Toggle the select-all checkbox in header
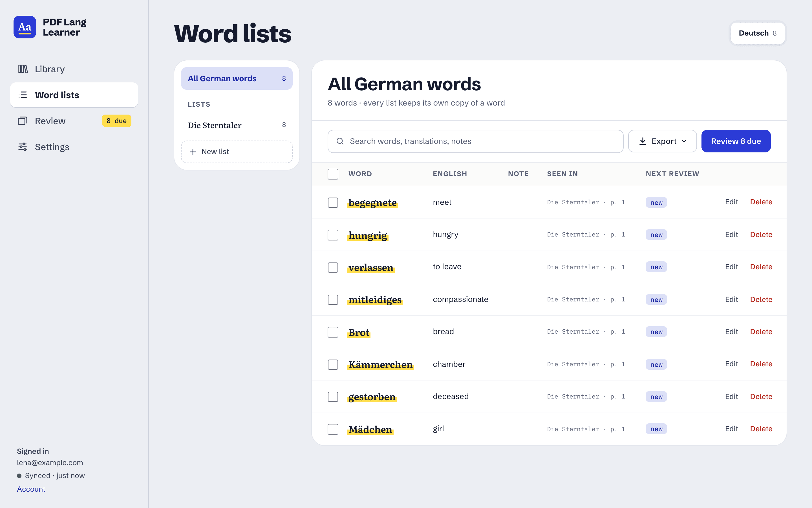This screenshot has height=508, width=812. click(x=333, y=174)
